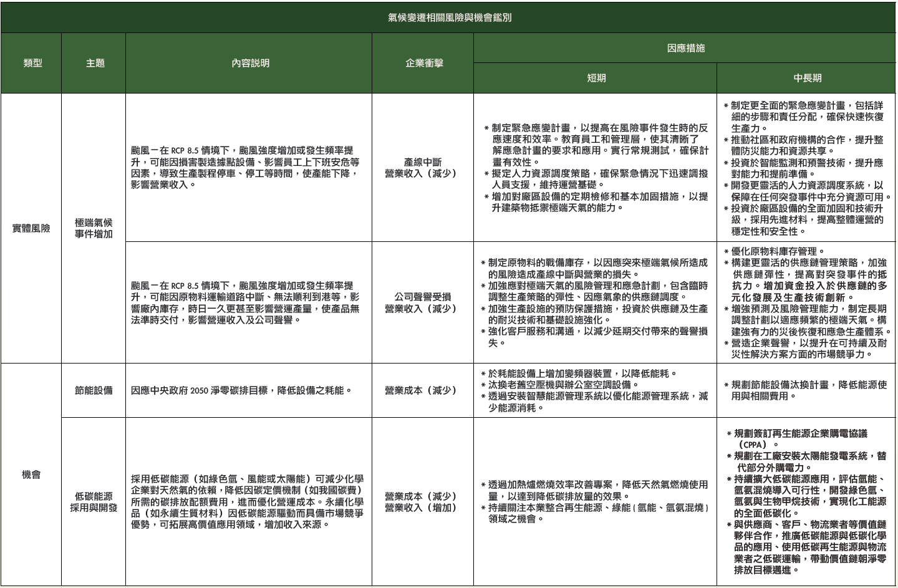Select the 低碳能源採用與開發 topic cell
The width and height of the screenshot is (898, 588).
[x=94, y=502]
